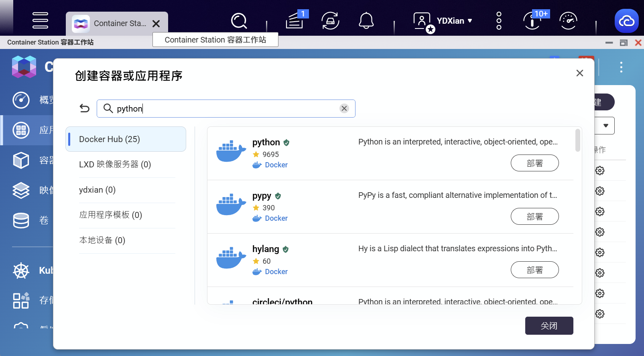Screen dimensions: 644x356
Task: Close the Container Station taskbar tab
Action: click(156, 24)
